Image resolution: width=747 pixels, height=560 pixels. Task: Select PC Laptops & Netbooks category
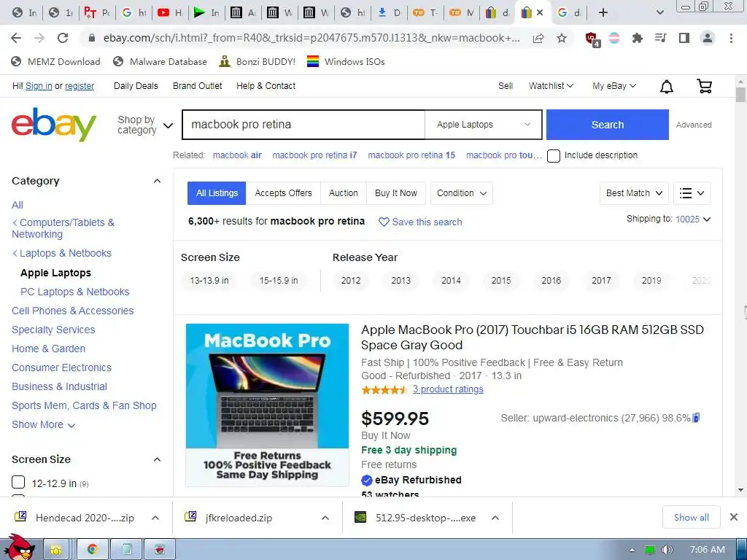point(75,292)
